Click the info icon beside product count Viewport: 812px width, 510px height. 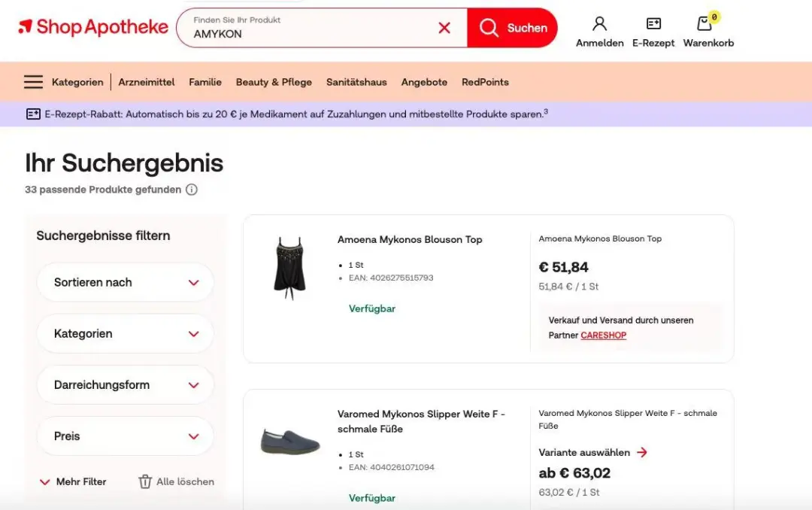tap(192, 190)
